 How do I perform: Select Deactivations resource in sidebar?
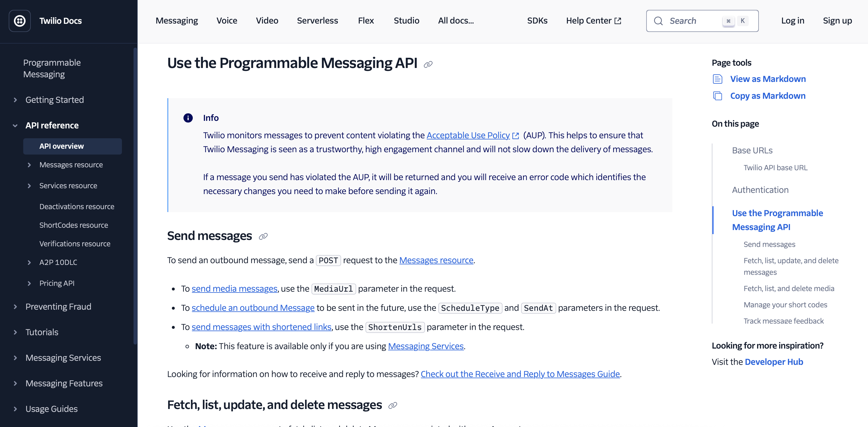point(76,207)
